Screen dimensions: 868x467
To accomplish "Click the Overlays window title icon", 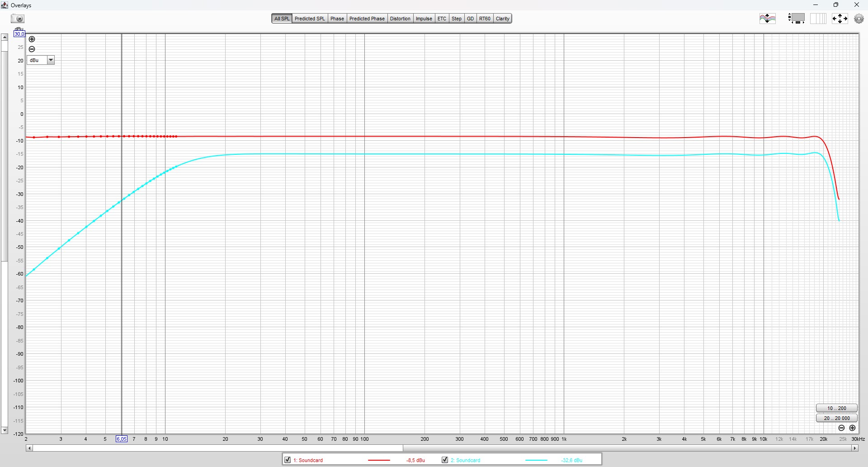I will 5,5.
